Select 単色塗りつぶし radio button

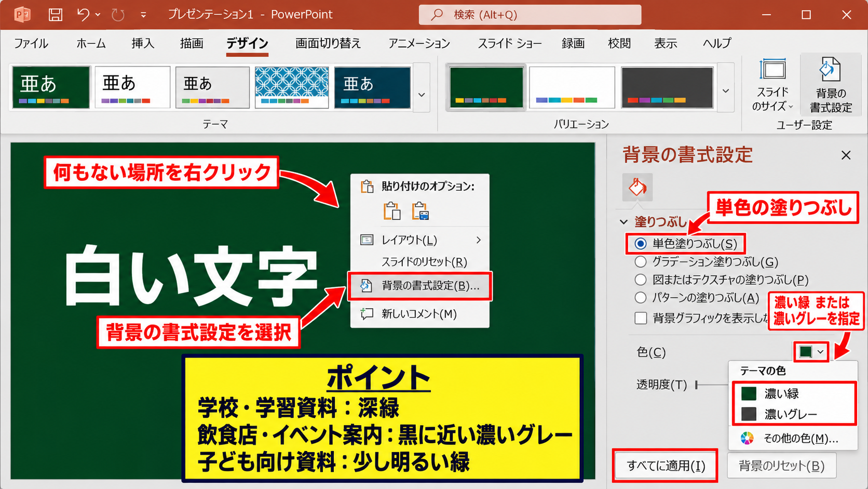click(x=641, y=243)
